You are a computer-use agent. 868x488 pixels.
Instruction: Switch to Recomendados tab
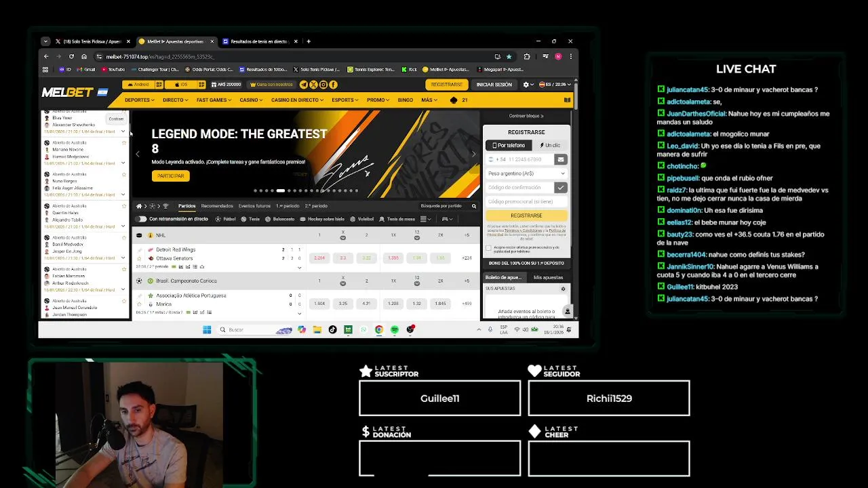pos(217,206)
